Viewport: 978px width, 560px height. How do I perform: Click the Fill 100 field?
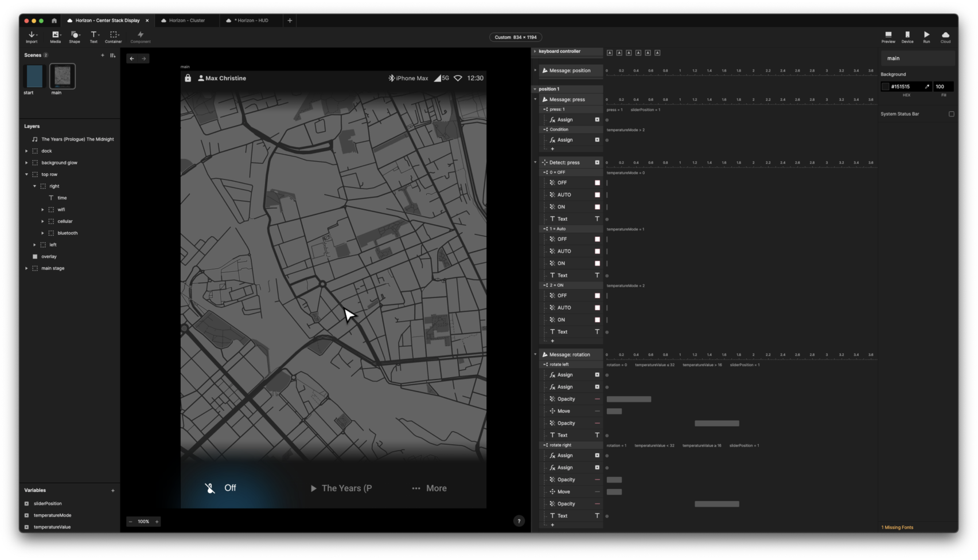click(x=944, y=87)
